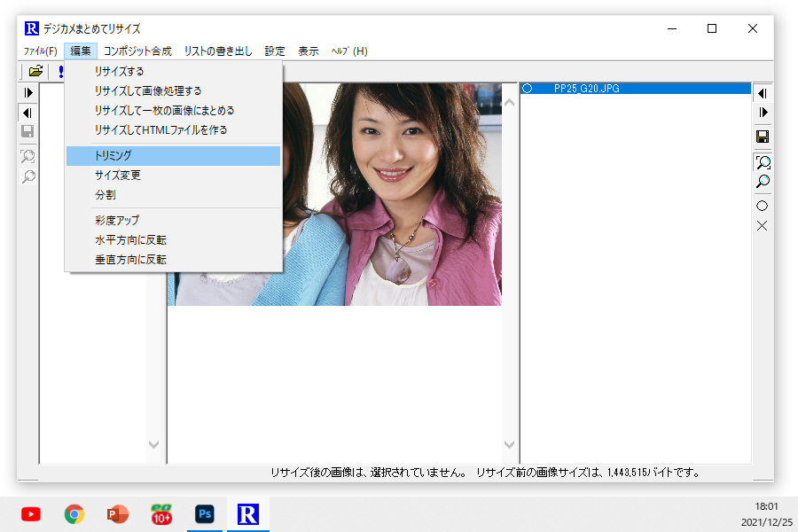Screen dimensions: 798x532
Task: Click left panel second arrow icon pointing left
Action: pyautogui.click(x=28, y=113)
